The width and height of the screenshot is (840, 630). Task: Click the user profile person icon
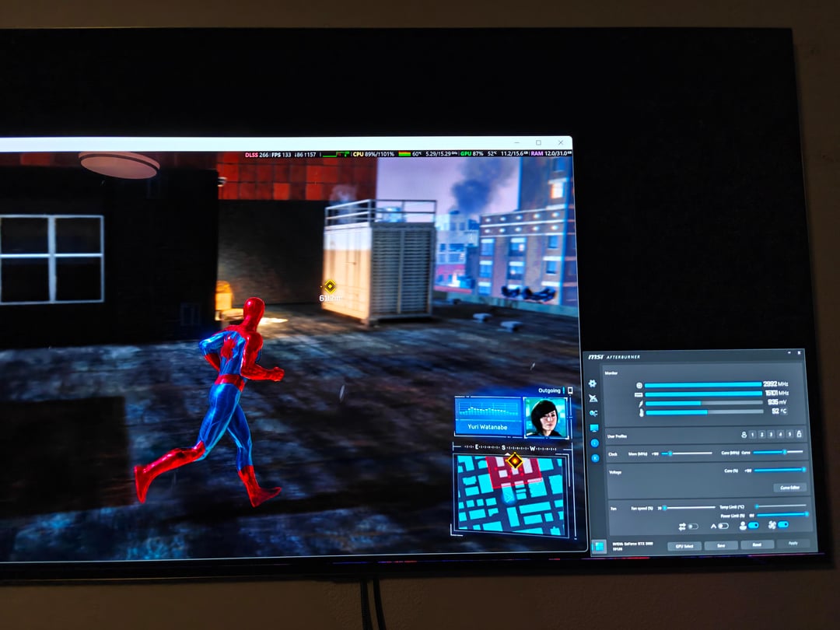[744, 435]
